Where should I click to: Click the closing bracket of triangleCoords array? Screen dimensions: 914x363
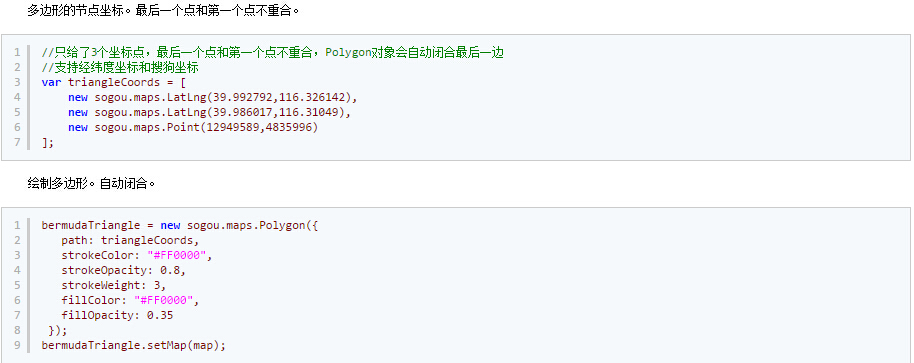(47, 142)
